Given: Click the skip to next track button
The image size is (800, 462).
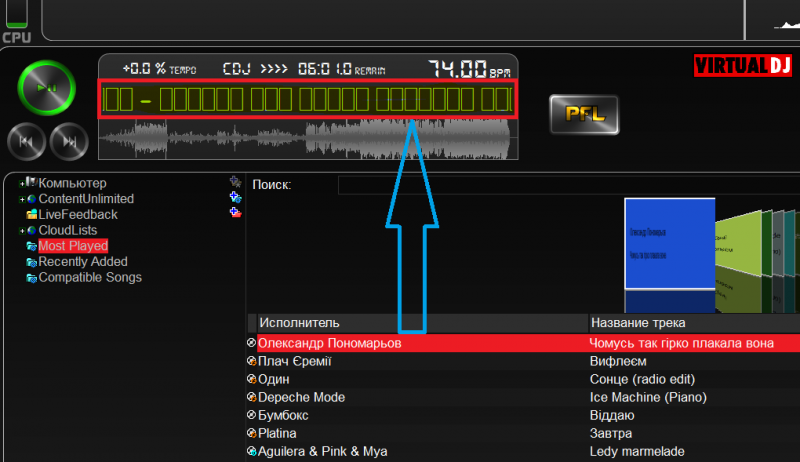Looking at the screenshot, I should pyautogui.click(x=68, y=141).
